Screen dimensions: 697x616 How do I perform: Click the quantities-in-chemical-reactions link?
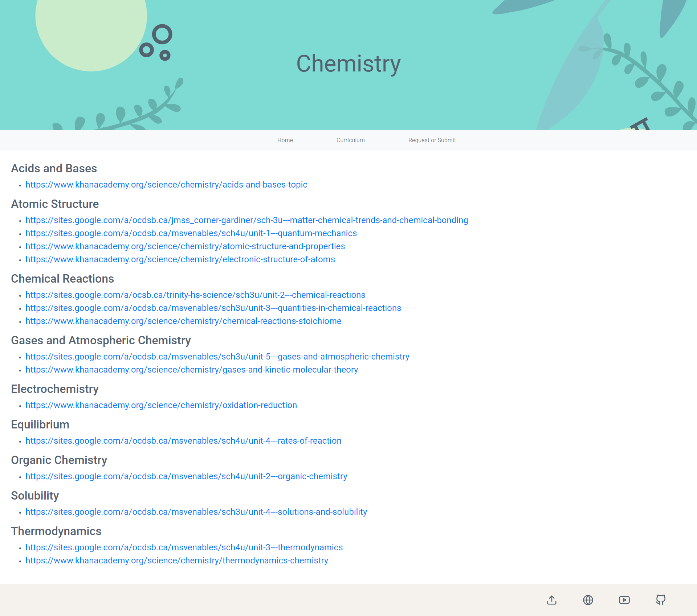213,308
